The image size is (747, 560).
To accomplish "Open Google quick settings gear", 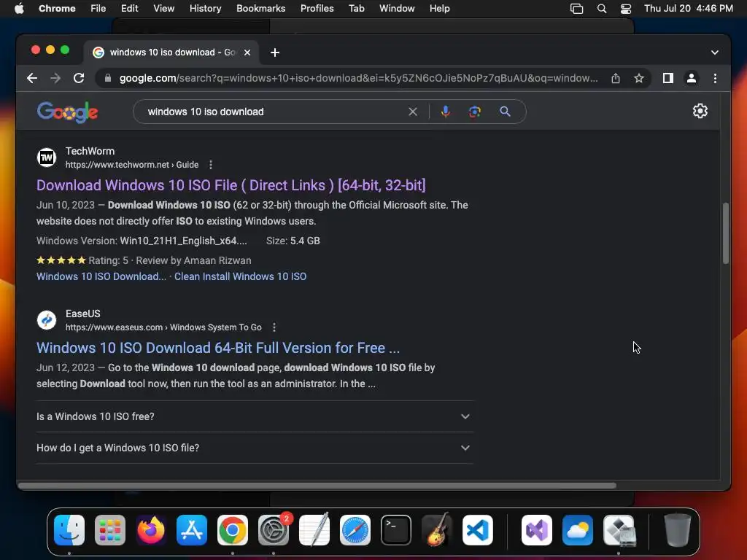I will click(700, 111).
